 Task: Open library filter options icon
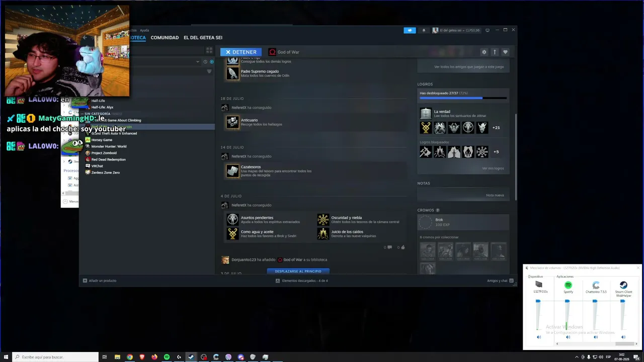pos(209,71)
